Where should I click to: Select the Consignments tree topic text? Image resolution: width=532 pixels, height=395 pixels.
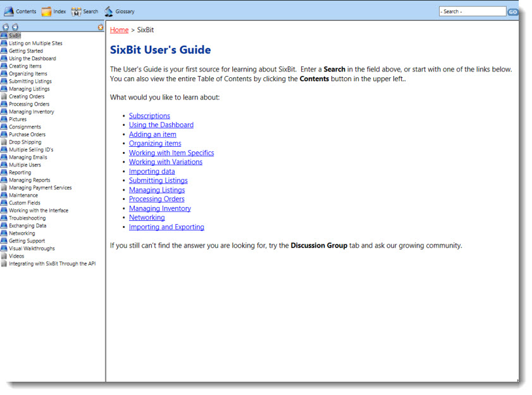(25, 127)
